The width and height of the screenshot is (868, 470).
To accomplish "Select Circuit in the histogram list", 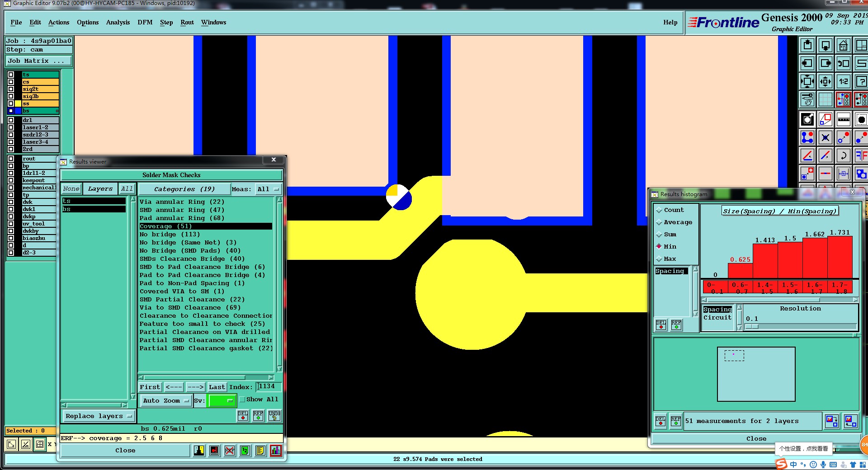I will pos(717,318).
